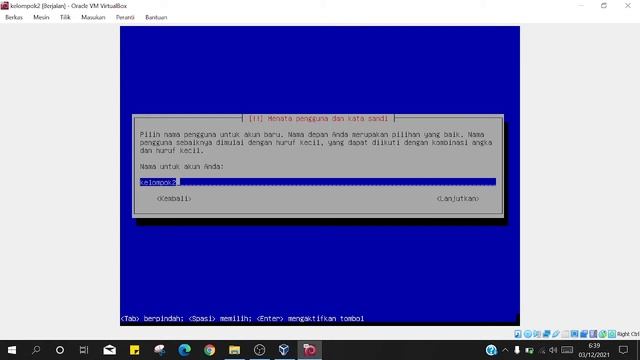Click the optical disk status icon
Image resolution: width=640 pixels, height=360 pixels.
[x=528, y=334]
